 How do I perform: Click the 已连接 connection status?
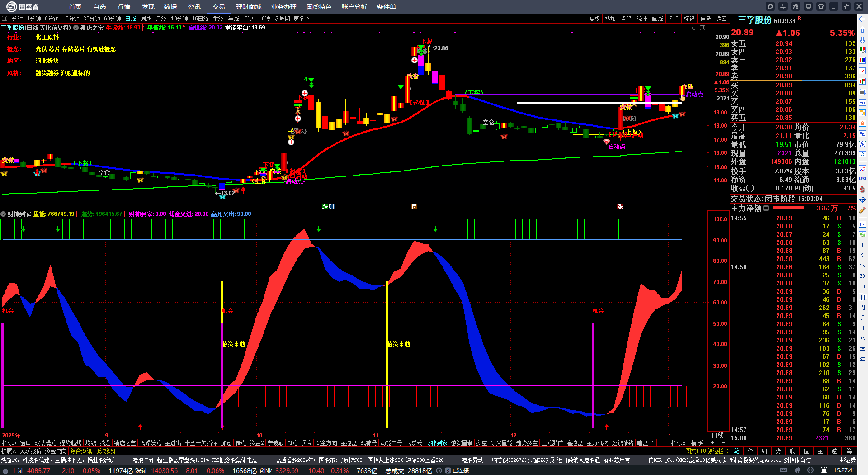[x=461, y=470]
